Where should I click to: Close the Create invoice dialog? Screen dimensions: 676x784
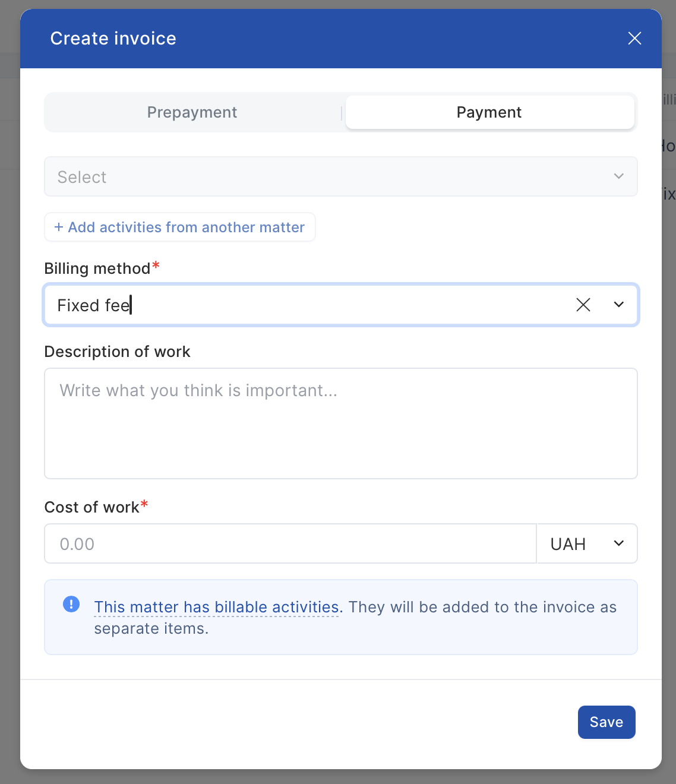634,39
